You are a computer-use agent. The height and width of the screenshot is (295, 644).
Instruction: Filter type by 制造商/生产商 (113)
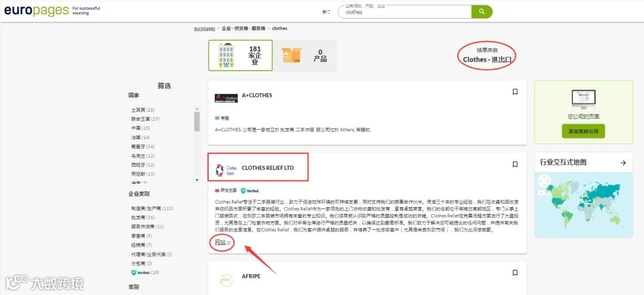pyautogui.click(x=153, y=208)
